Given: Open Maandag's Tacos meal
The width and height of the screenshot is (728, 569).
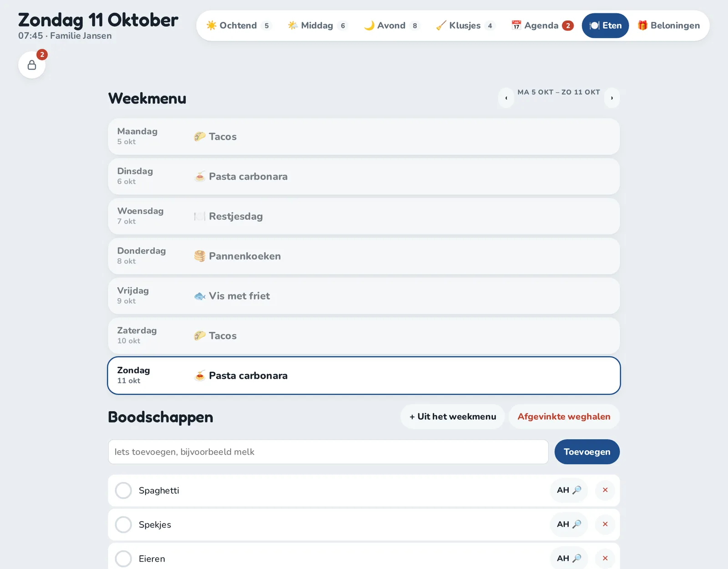Looking at the screenshot, I should click(364, 137).
